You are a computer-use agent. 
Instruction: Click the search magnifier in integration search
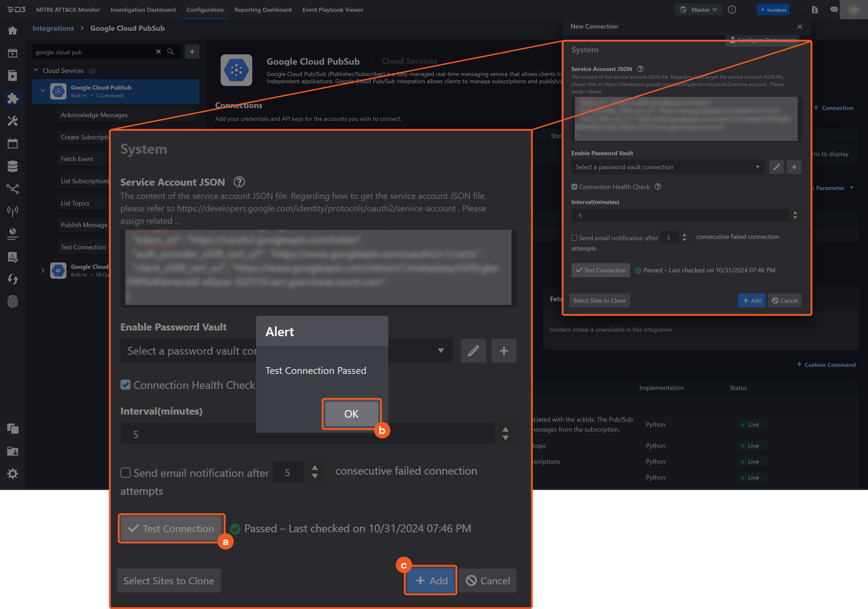pos(170,52)
